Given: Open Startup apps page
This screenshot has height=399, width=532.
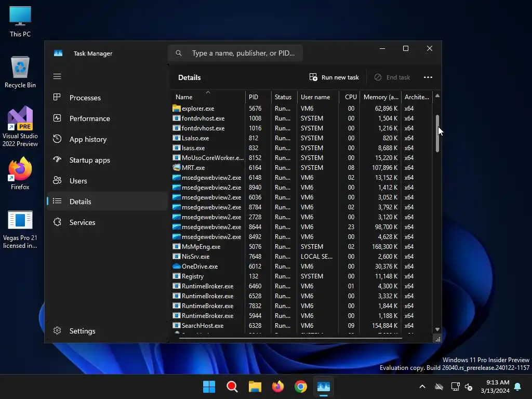Looking at the screenshot, I should 107,160.
